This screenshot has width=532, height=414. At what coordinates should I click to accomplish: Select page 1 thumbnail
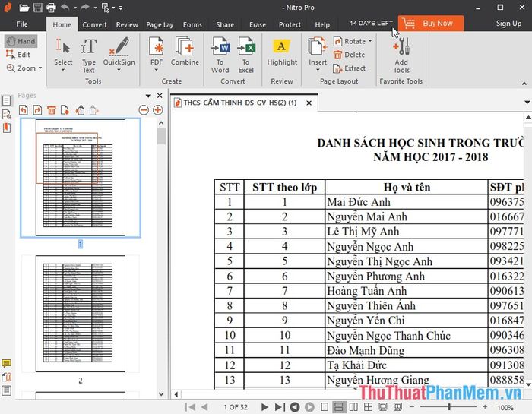(81, 177)
